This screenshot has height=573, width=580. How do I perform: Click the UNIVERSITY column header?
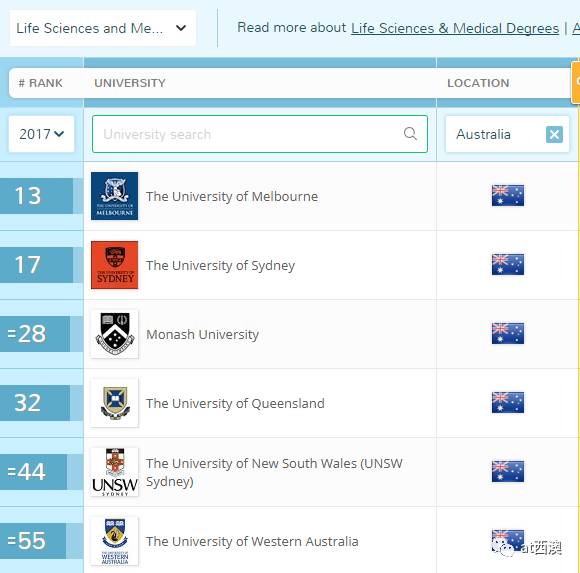[130, 83]
